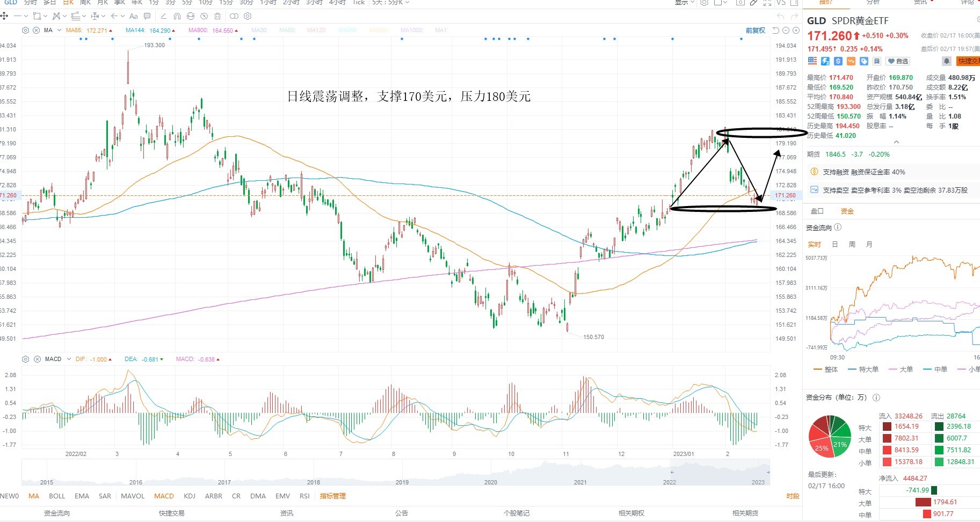980x522 pixels.
Task: Open the 显示 display dropdown
Action: (685, 3)
